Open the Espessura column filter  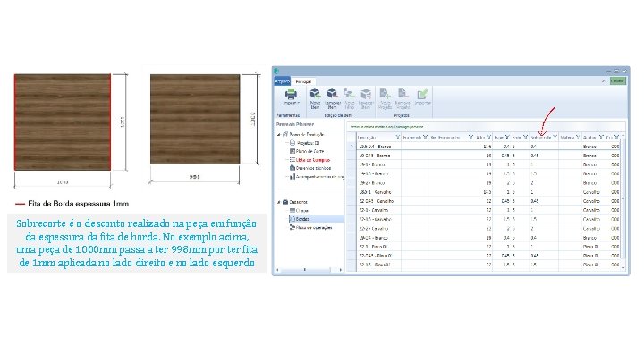pyautogui.click(x=507, y=137)
